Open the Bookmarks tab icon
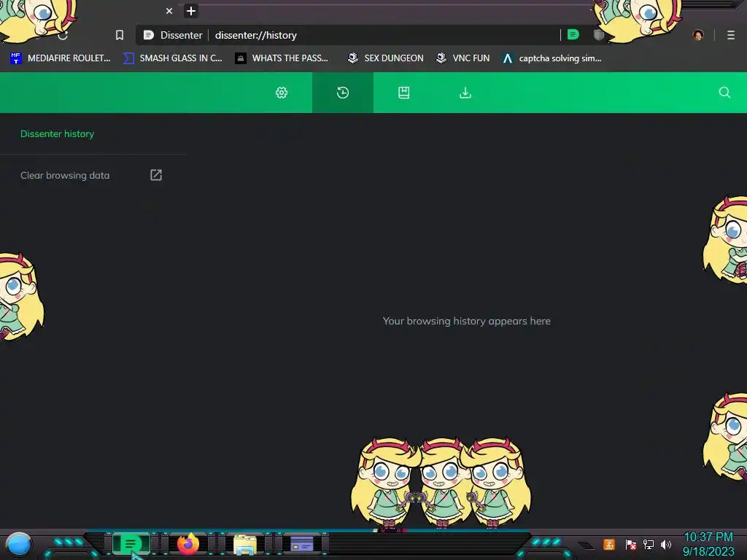 [x=404, y=93]
